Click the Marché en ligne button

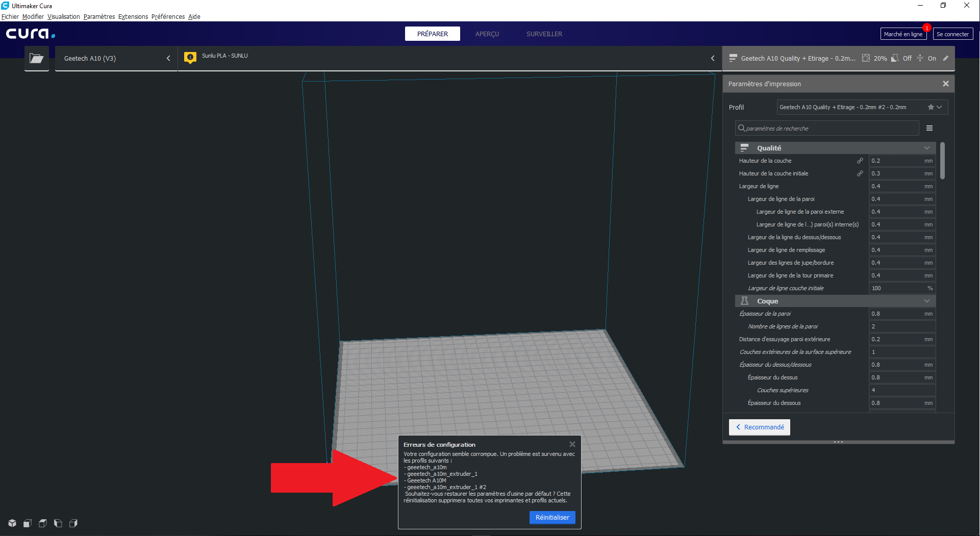click(x=903, y=34)
